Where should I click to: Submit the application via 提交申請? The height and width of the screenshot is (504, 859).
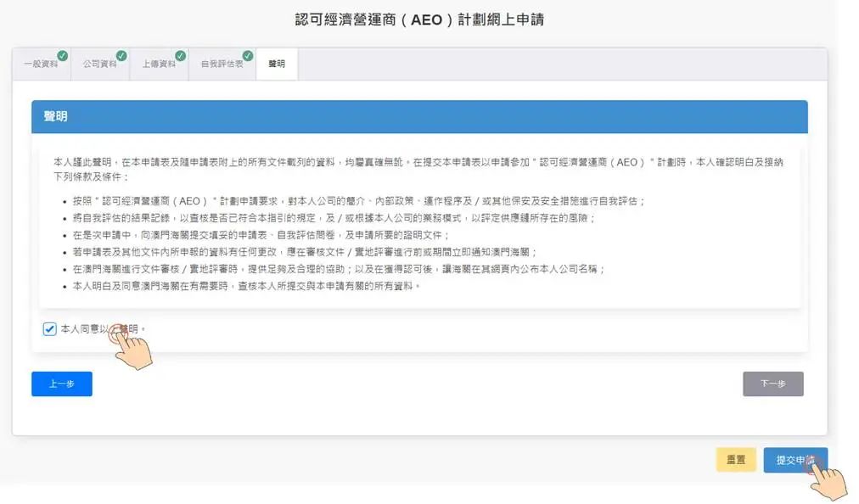click(795, 459)
